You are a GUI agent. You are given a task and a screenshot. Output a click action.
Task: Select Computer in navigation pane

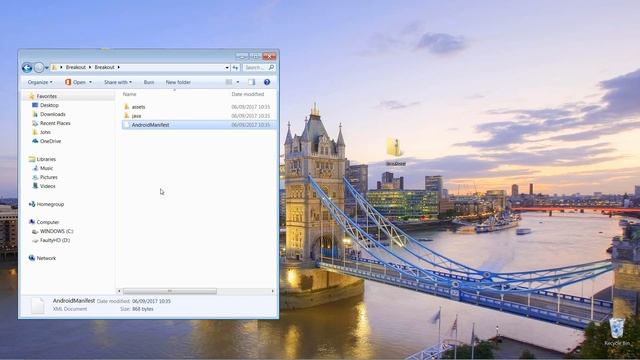point(48,222)
